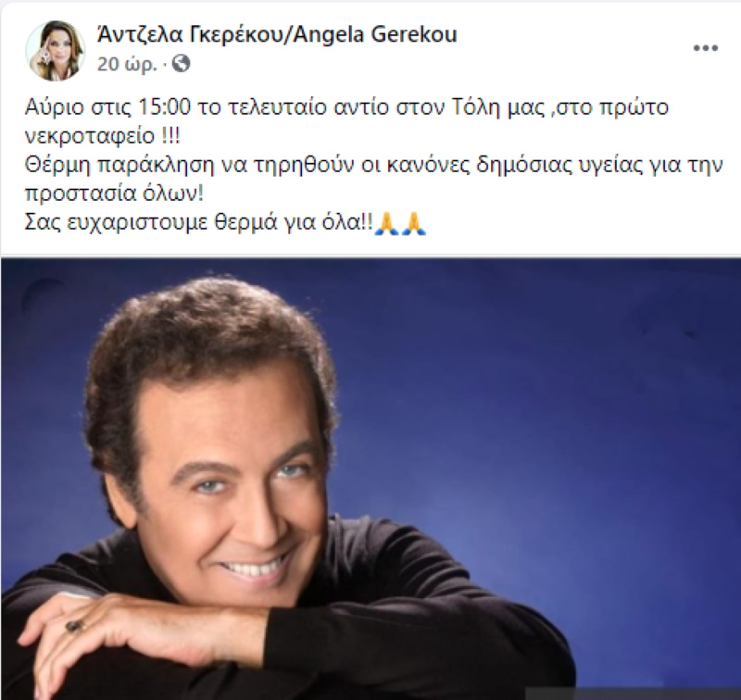This screenshot has width=741, height=700.
Task: Click the globe public audience icon
Action: pos(181,63)
